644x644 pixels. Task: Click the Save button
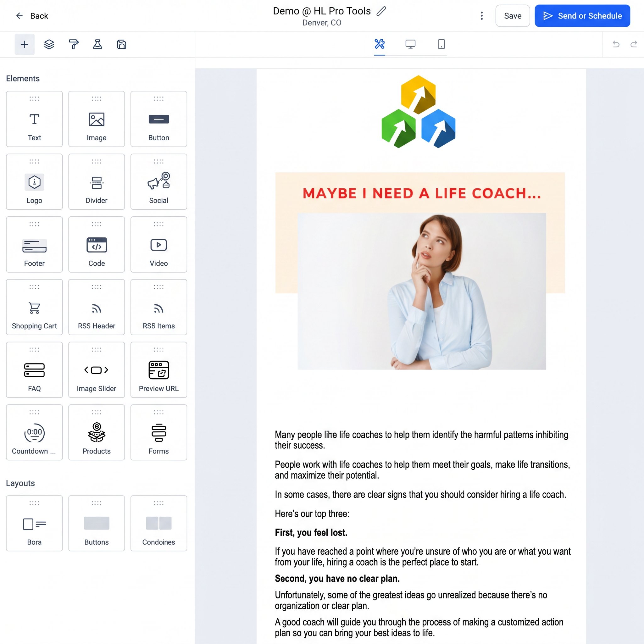pos(512,16)
